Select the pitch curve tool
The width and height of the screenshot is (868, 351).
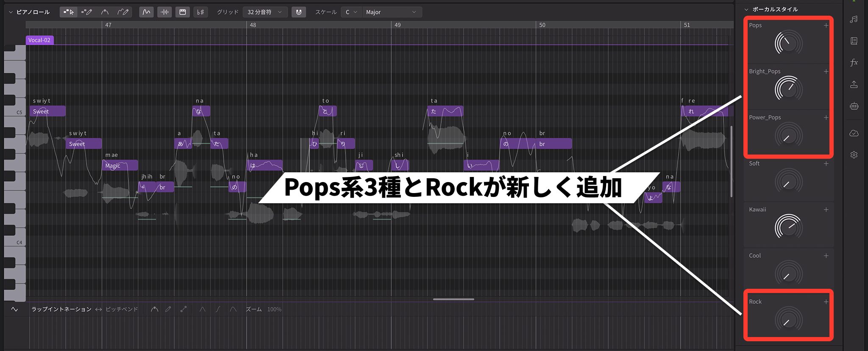[105, 12]
